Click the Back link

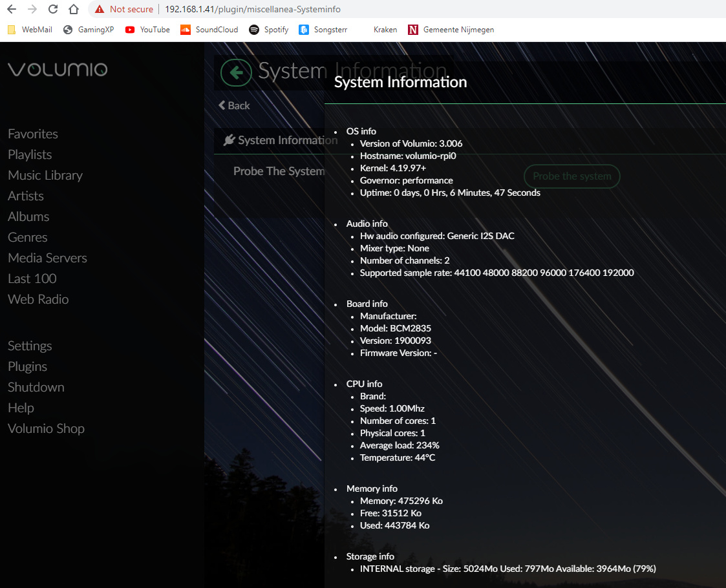[234, 105]
